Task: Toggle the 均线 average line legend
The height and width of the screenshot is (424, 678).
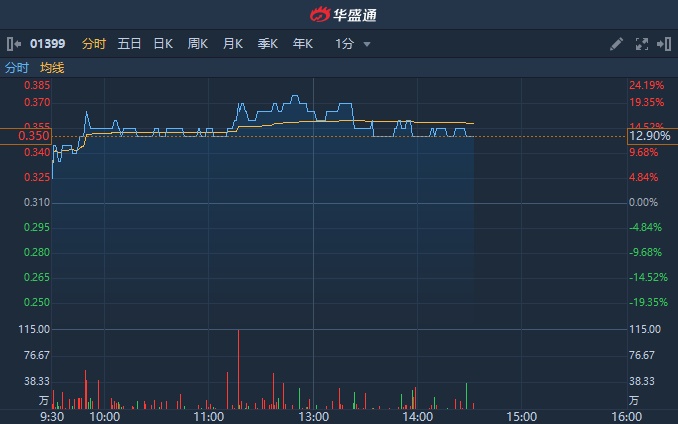Action: 52,68
